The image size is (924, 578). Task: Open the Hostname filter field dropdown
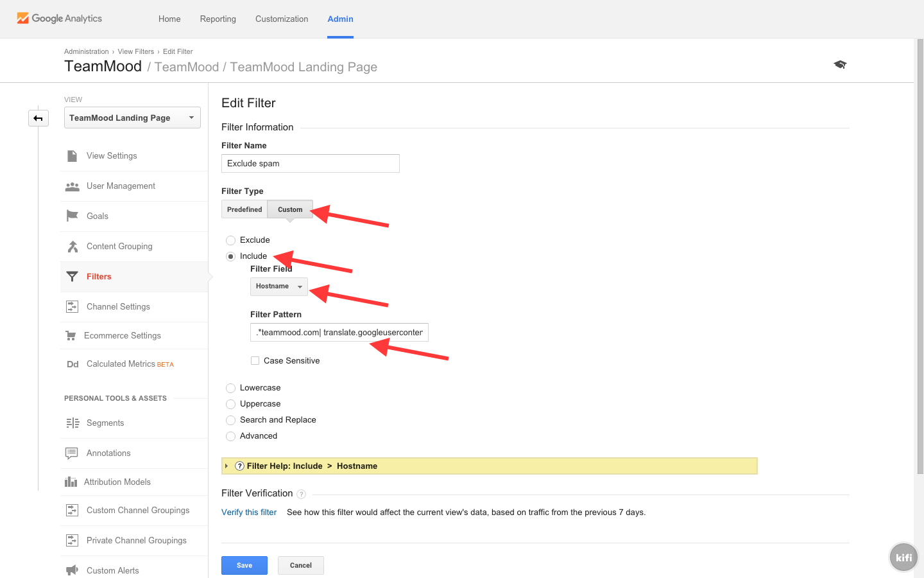point(279,286)
